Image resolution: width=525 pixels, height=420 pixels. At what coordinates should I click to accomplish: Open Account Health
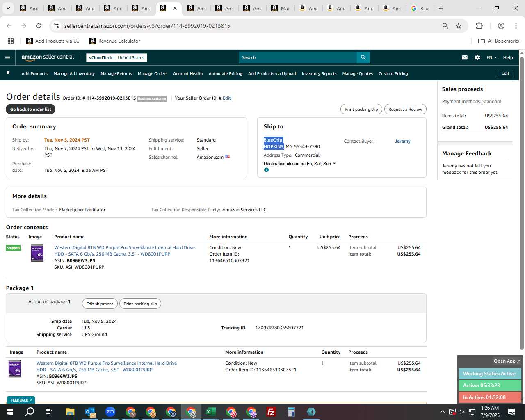[188, 73]
